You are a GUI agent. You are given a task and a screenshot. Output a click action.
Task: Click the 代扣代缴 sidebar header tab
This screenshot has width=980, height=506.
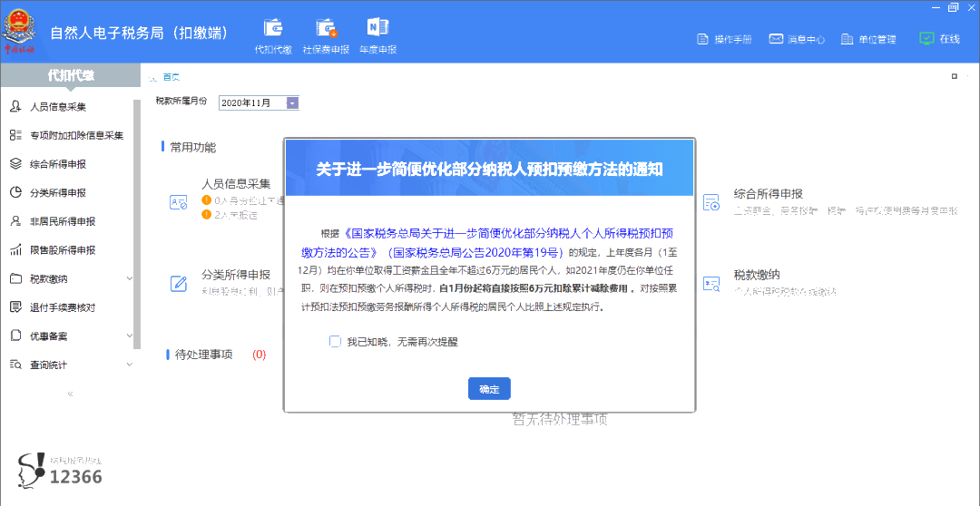click(x=71, y=75)
